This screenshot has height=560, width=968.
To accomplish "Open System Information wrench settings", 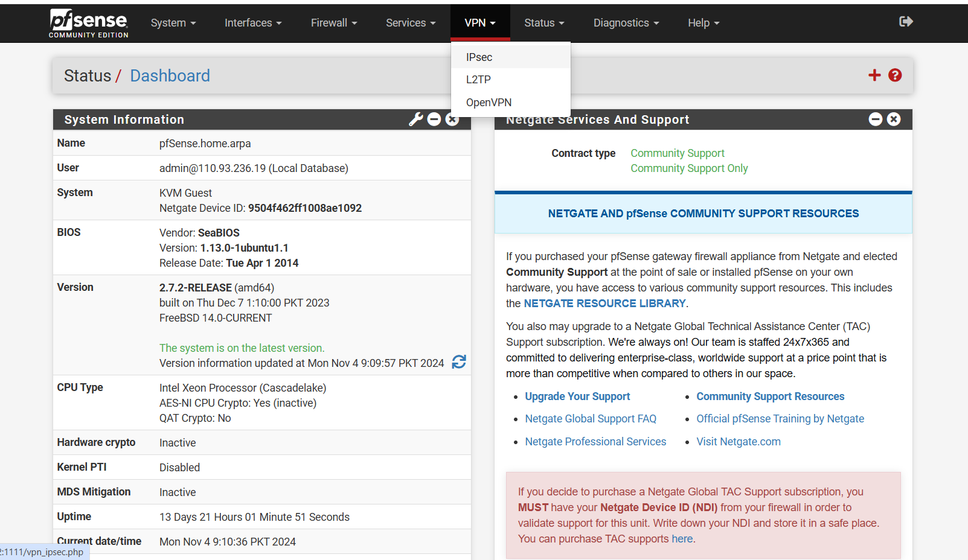I will [x=415, y=119].
